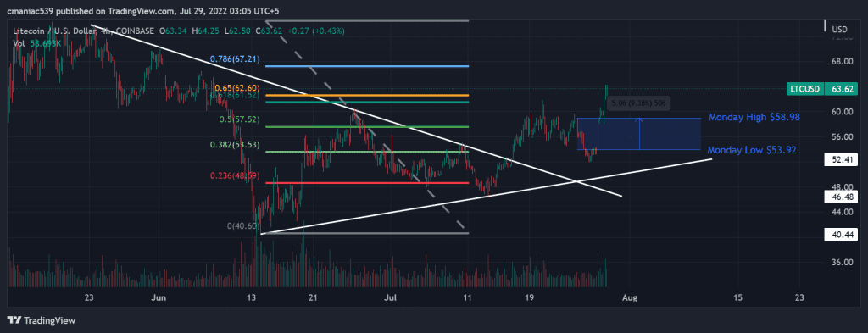The image size is (868, 333).
Task: Click the 52.41 price axis marker
Action: click(x=842, y=160)
